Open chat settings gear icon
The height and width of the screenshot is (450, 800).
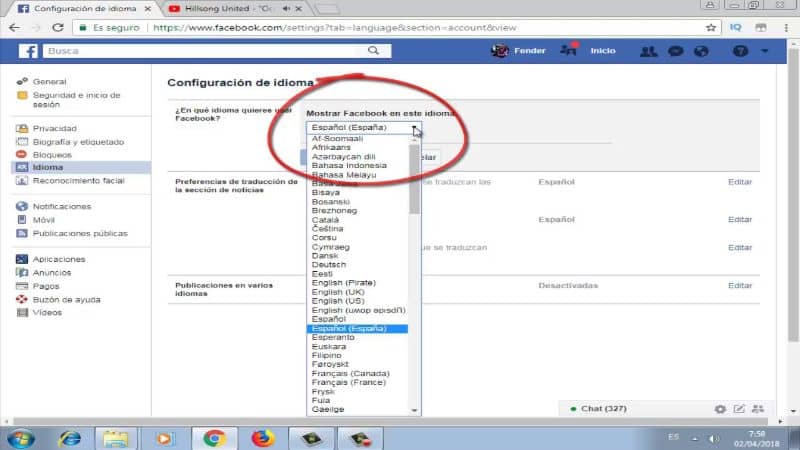coord(720,409)
